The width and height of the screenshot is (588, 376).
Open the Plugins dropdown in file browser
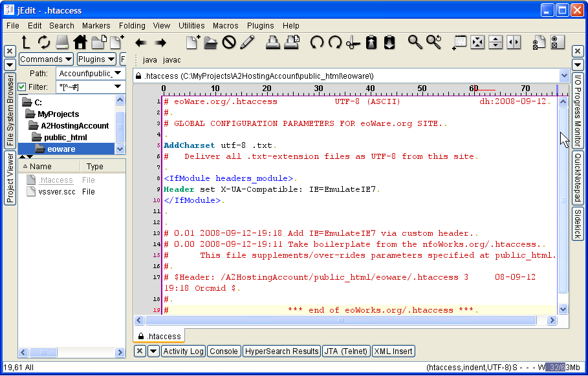tap(96, 59)
